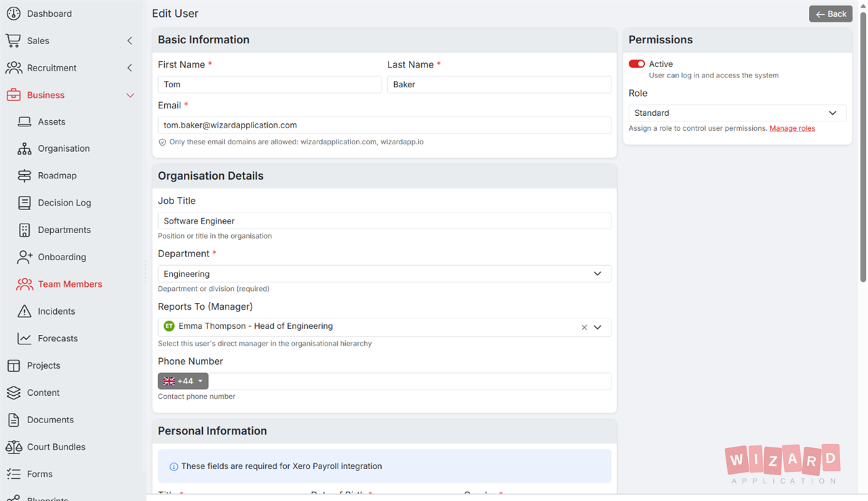Collapse the Business menu chevron
Screen dimensions: 868x501
[130, 95]
